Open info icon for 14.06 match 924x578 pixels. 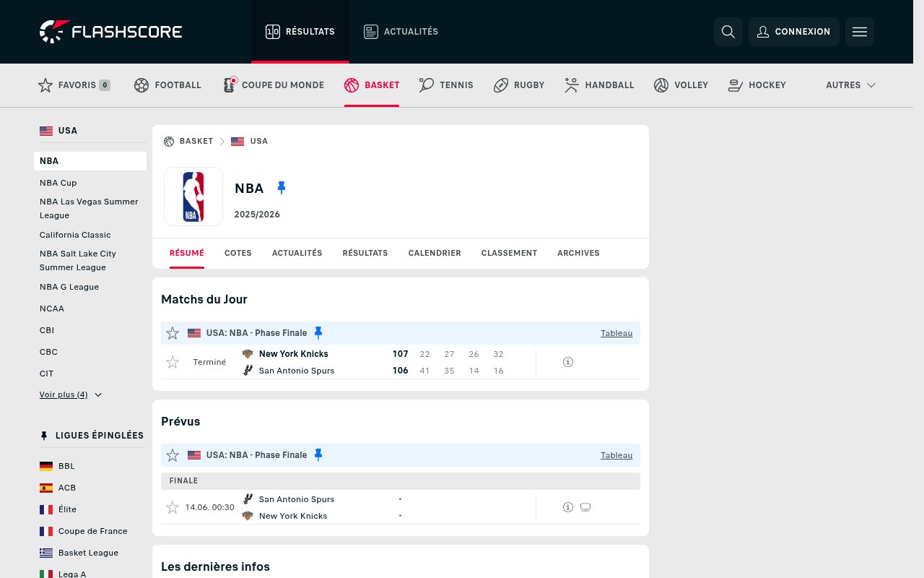568,507
